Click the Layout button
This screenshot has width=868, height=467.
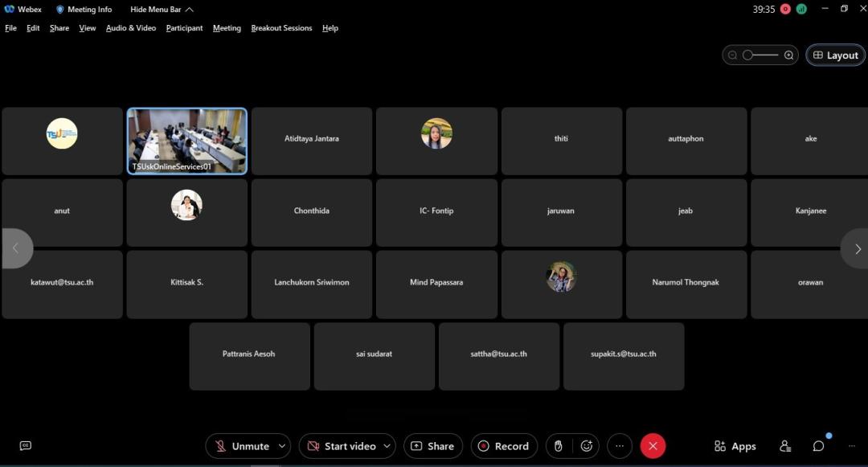pos(835,55)
